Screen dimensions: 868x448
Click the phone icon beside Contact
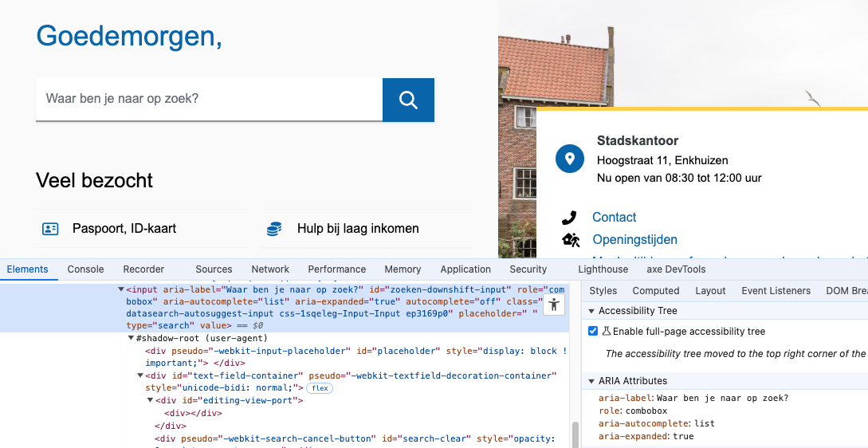click(x=569, y=218)
